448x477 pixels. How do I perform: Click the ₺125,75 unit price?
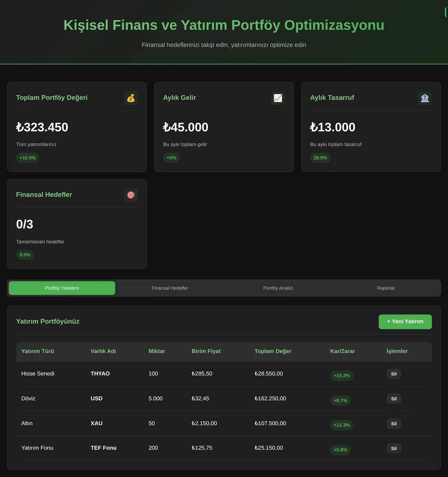tap(202, 448)
